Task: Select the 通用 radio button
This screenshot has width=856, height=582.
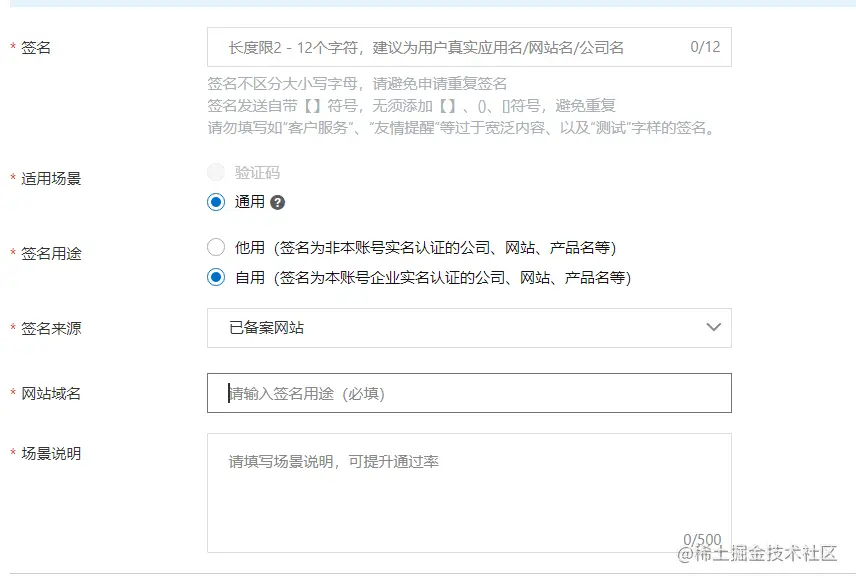Action: (x=216, y=202)
